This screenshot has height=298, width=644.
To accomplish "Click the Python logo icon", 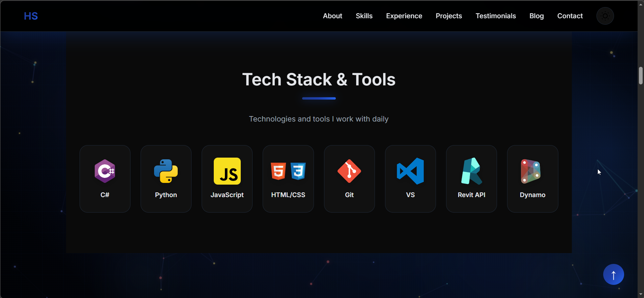I will [x=166, y=171].
